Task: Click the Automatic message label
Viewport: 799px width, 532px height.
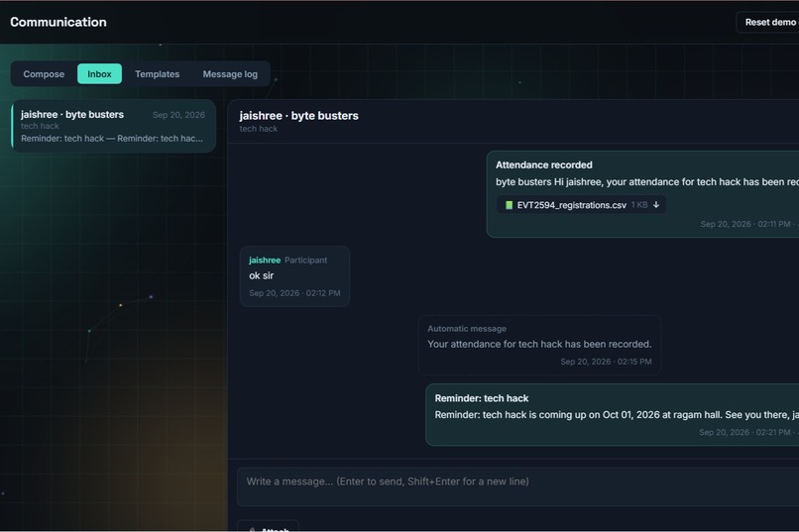Action: [467, 329]
